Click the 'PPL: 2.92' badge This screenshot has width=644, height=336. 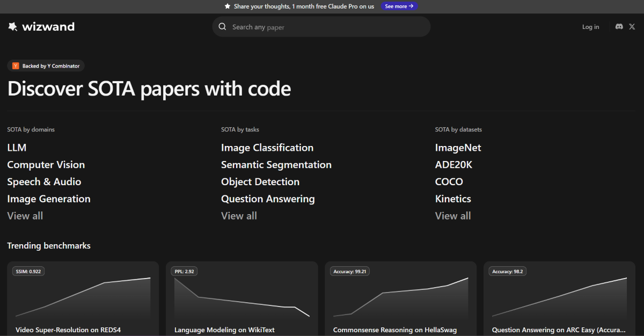[x=184, y=272]
